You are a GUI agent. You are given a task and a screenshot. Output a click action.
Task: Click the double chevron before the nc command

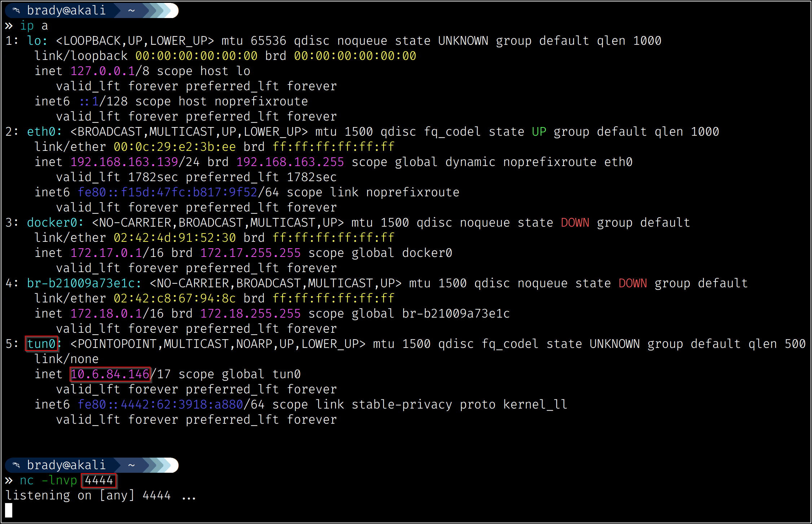(9, 480)
